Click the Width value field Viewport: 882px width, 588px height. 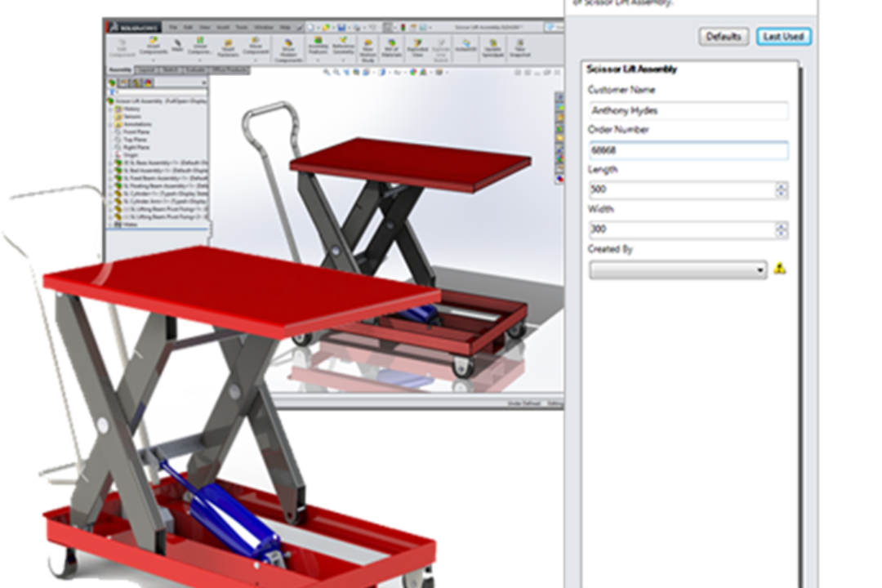(682, 229)
